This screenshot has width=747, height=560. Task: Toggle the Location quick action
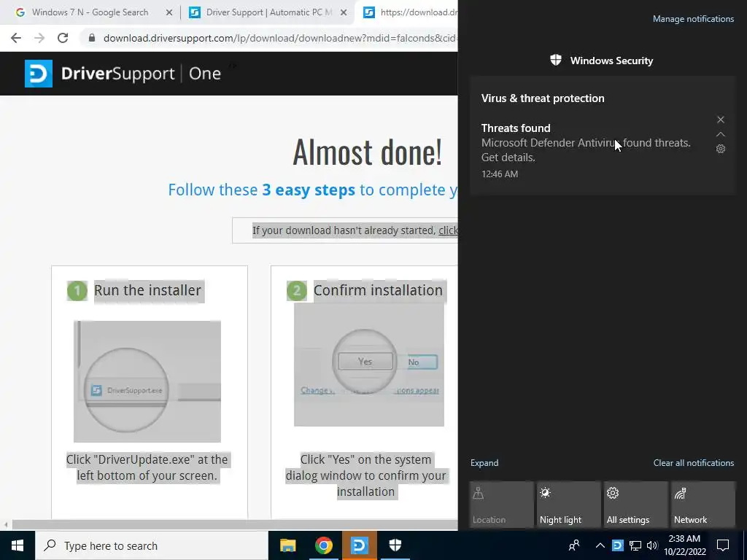tap(501, 505)
